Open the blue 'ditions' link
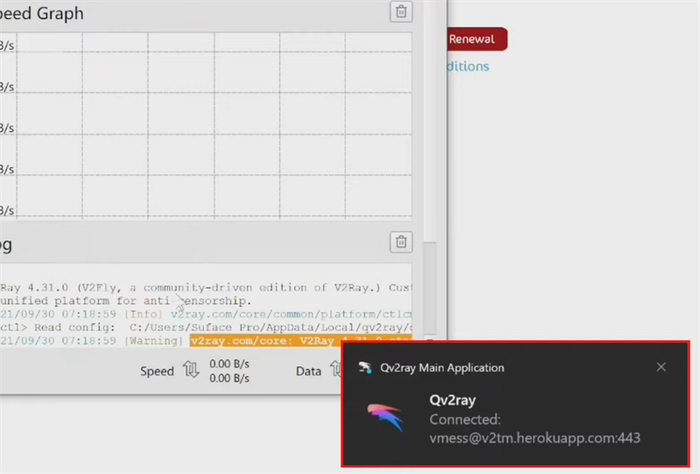Image resolution: width=700 pixels, height=474 pixels. tap(468, 66)
